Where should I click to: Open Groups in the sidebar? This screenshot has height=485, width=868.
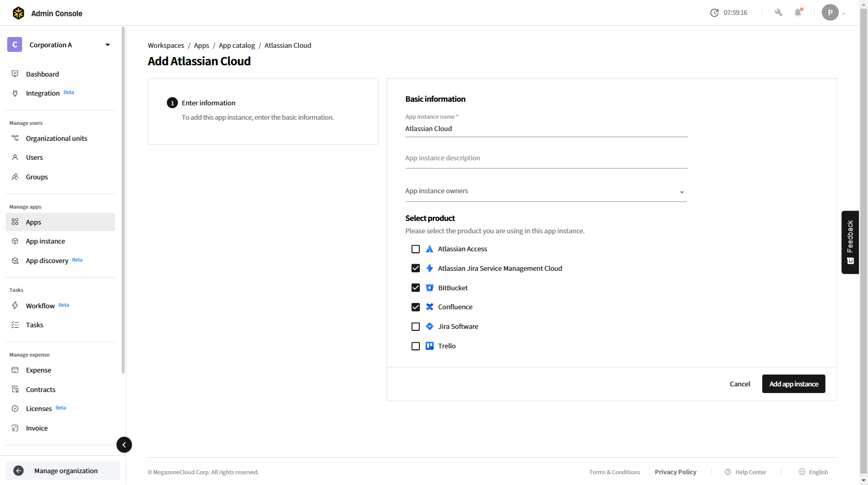(60, 177)
